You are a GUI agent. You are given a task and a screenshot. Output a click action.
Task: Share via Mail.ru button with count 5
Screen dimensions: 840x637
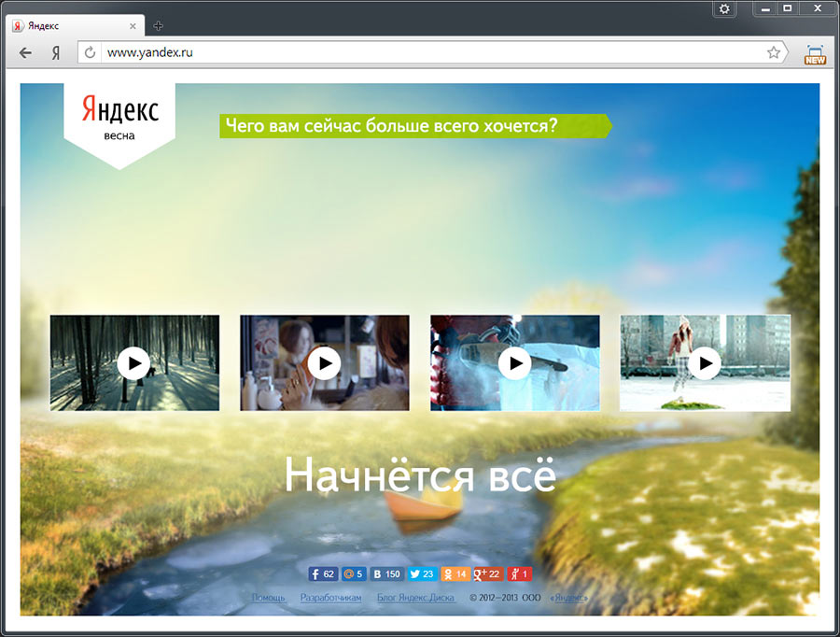click(353, 574)
